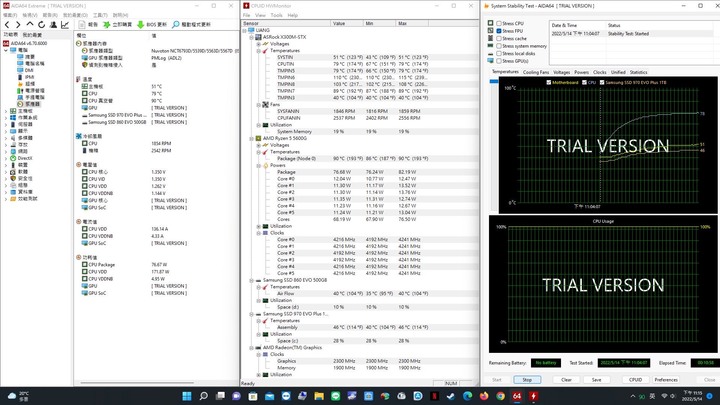The image size is (720, 405).
Task: Open File Explorer from the taskbar
Action: pos(319,396)
